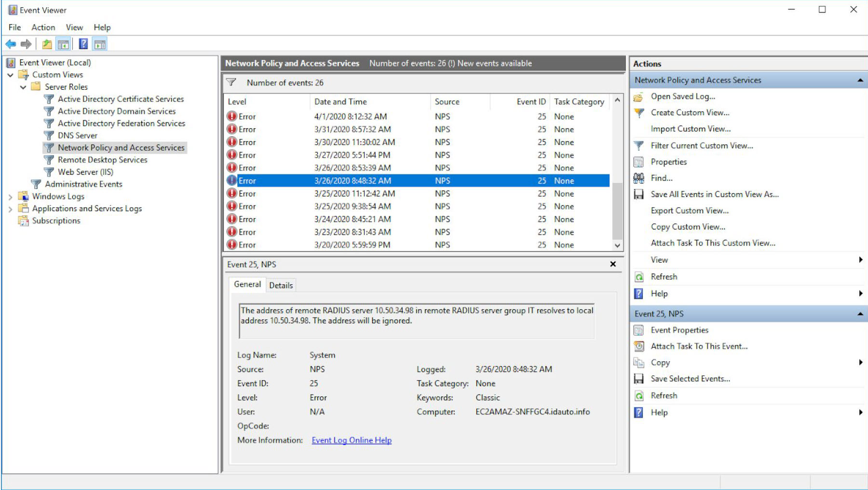
Task: Select the 3/31/2020 8:57:32 AM event
Action: [x=418, y=129]
